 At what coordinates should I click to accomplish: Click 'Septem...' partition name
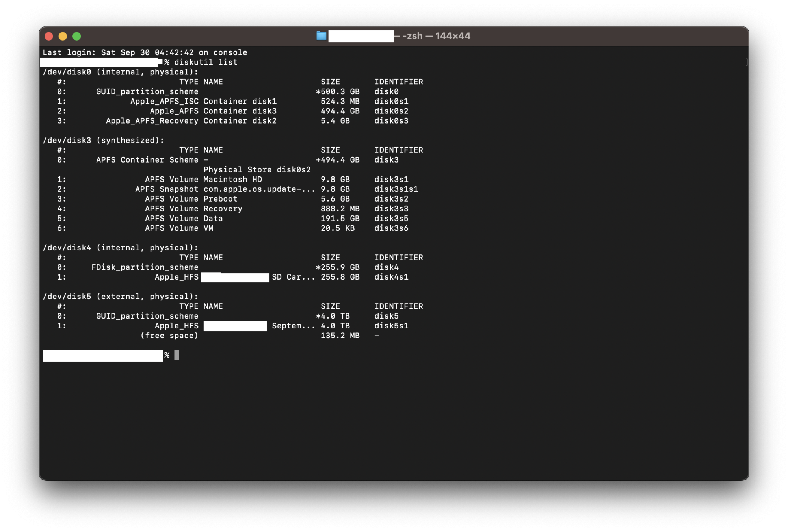coord(294,326)
